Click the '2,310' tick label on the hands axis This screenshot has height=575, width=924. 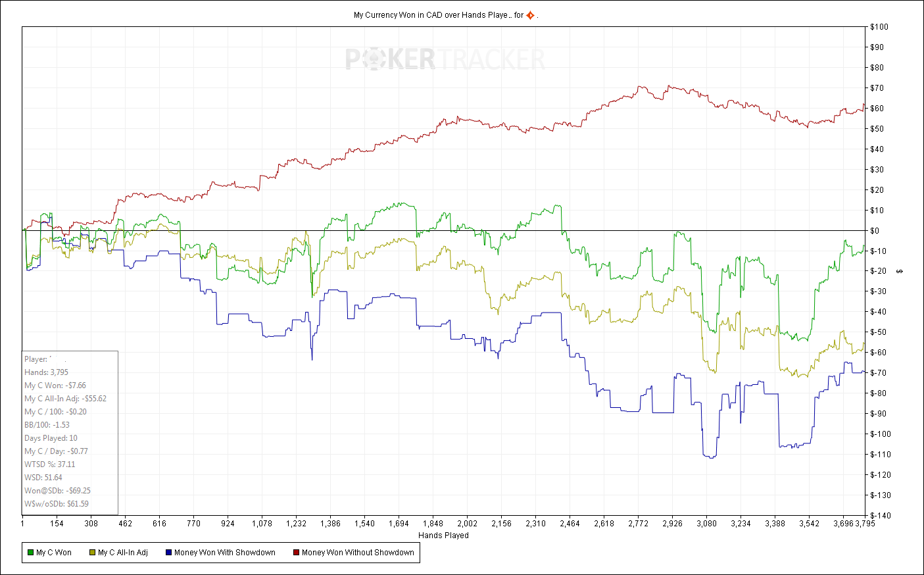click(x=535, y=524)
